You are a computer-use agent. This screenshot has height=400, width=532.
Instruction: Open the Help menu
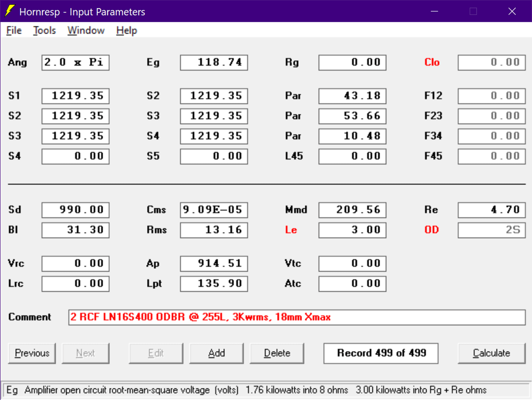pyautogui.click(x=126, y=30)
